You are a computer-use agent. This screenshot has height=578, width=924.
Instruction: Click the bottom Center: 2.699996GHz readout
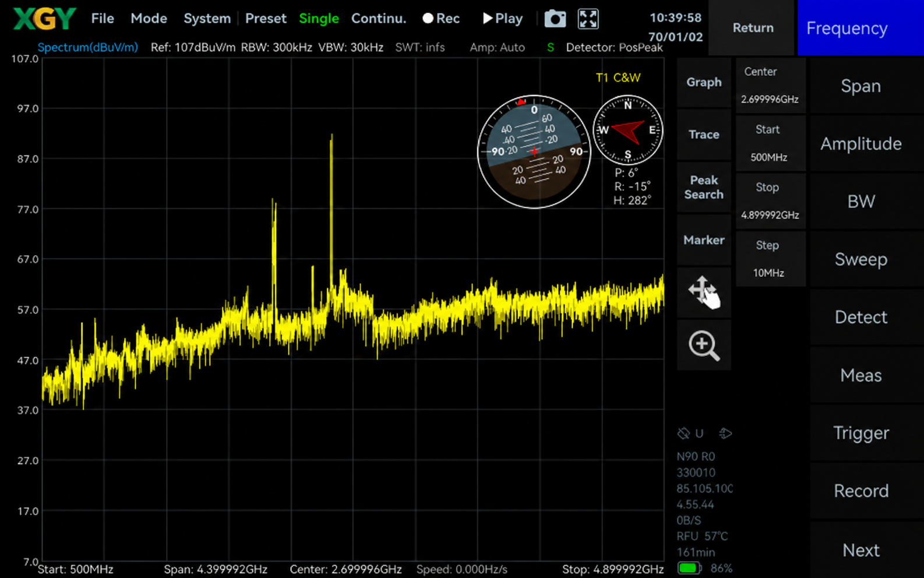(x=345, y=569)
